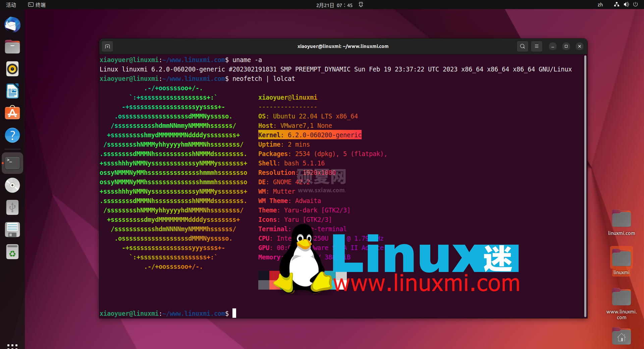Viewport: 644px width, 349px height.
Task: Click the 'Shell: bash 5.1.16' line
Action: point(291,163)
